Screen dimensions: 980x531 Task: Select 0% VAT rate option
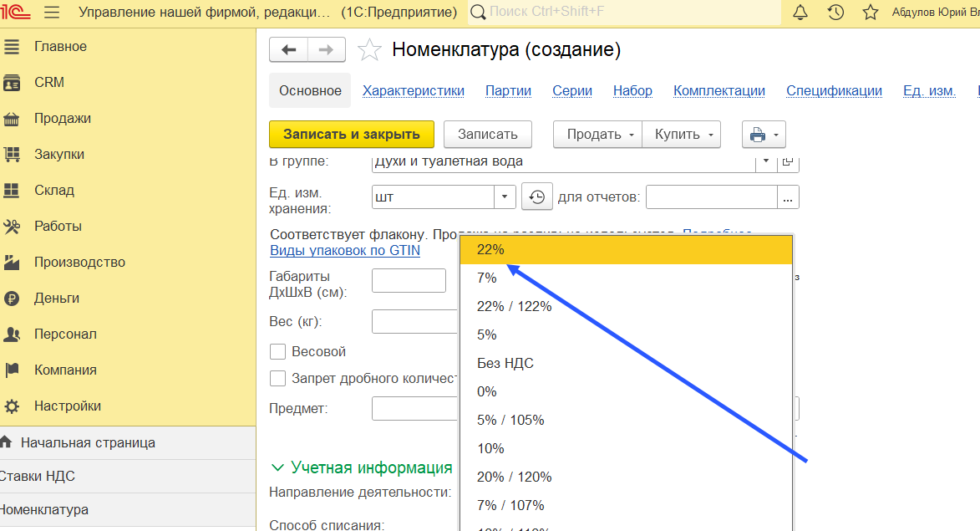627,391
